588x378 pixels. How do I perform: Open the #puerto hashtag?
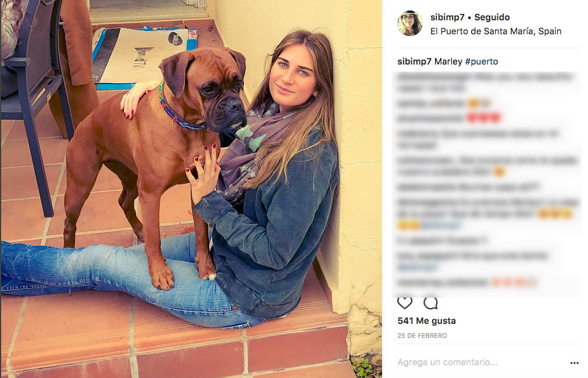point(482,62)
